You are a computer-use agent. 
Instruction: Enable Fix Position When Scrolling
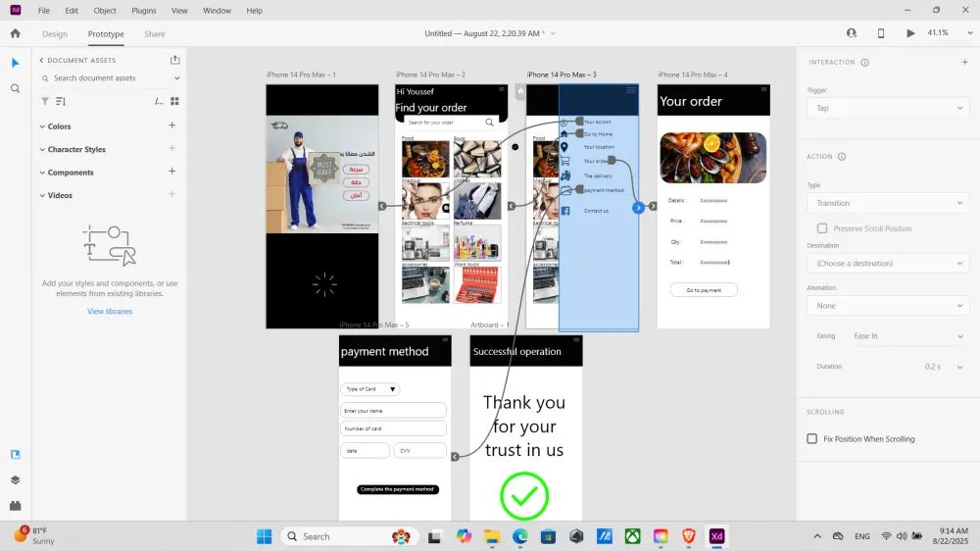click(811, 439)
